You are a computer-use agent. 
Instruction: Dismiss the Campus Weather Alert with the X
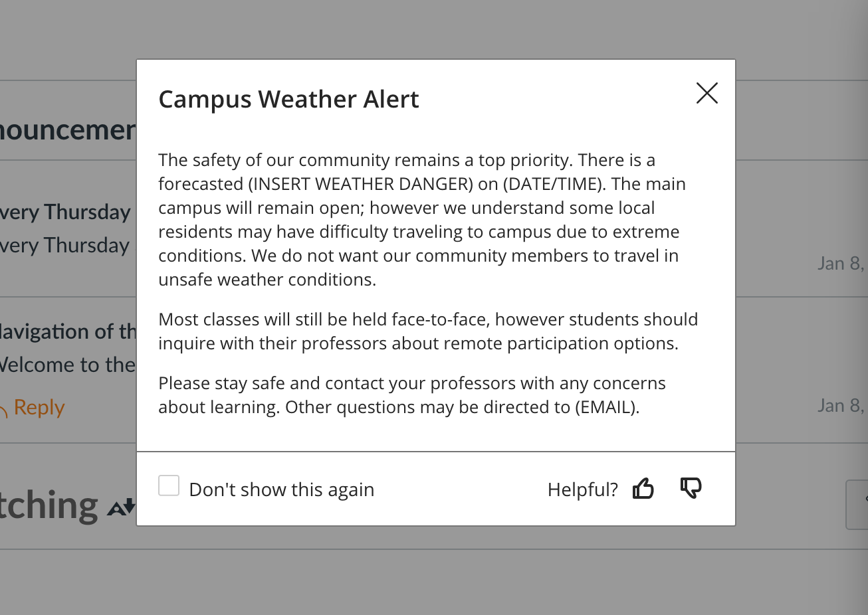706,94
